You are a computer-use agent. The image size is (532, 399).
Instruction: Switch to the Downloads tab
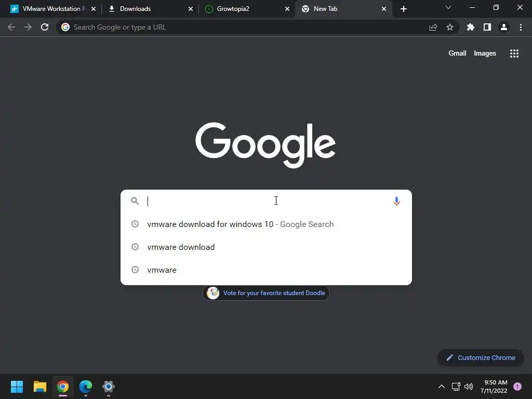tap(149, 9)
